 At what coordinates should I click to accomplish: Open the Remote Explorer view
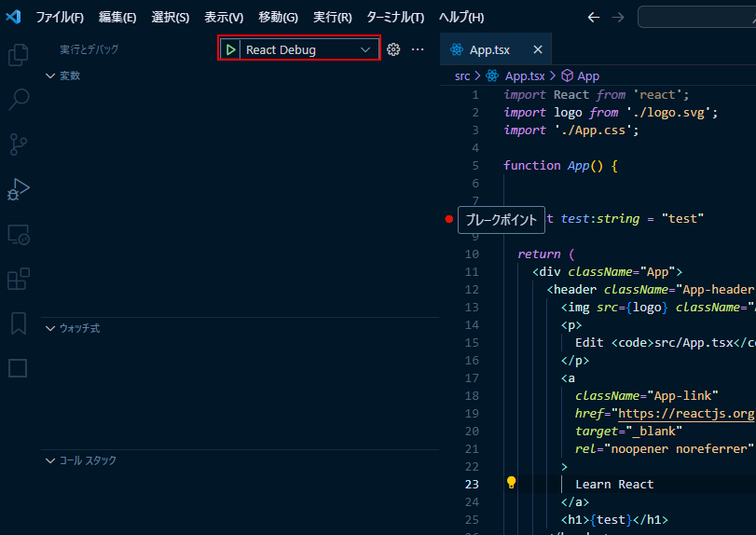click(x=19, y=235)
